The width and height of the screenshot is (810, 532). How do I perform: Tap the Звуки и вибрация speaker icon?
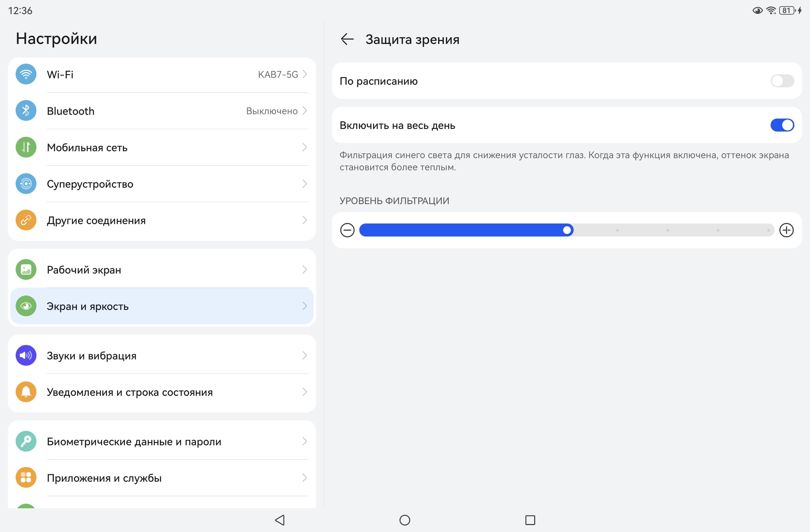pyautogui.click(x=26, y=355)
